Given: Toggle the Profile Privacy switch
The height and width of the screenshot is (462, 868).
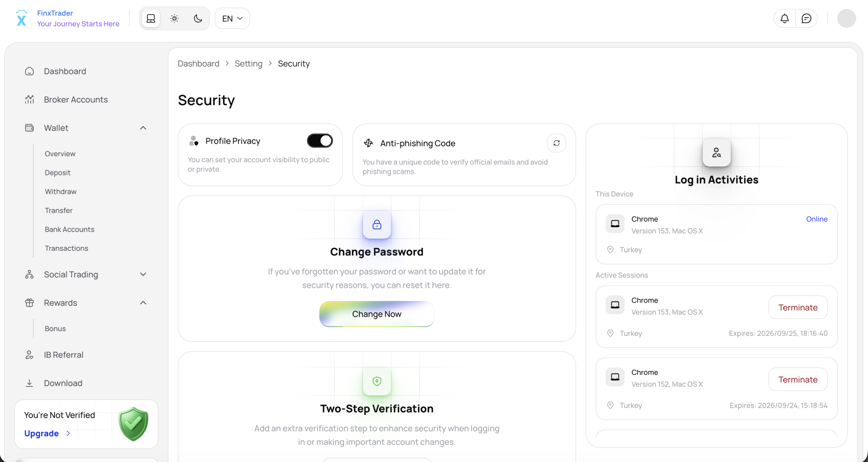Looking at the screenshot, I should pos(320,141).
